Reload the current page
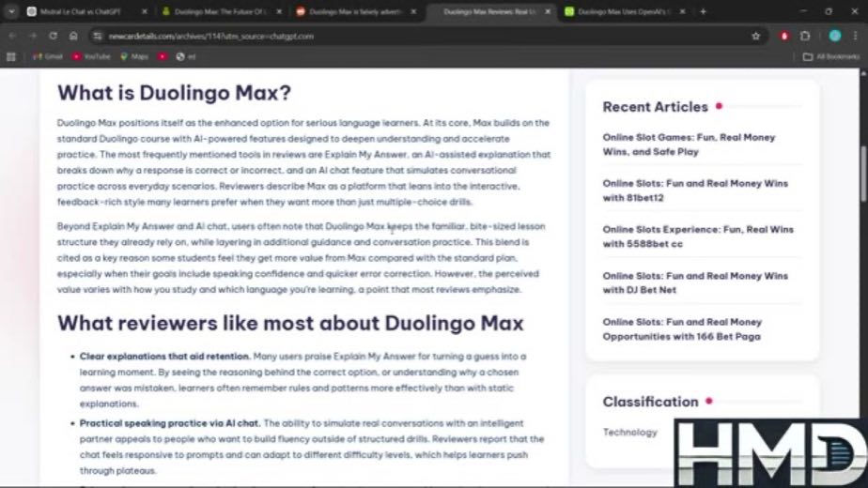 click(x=54, y=36)
